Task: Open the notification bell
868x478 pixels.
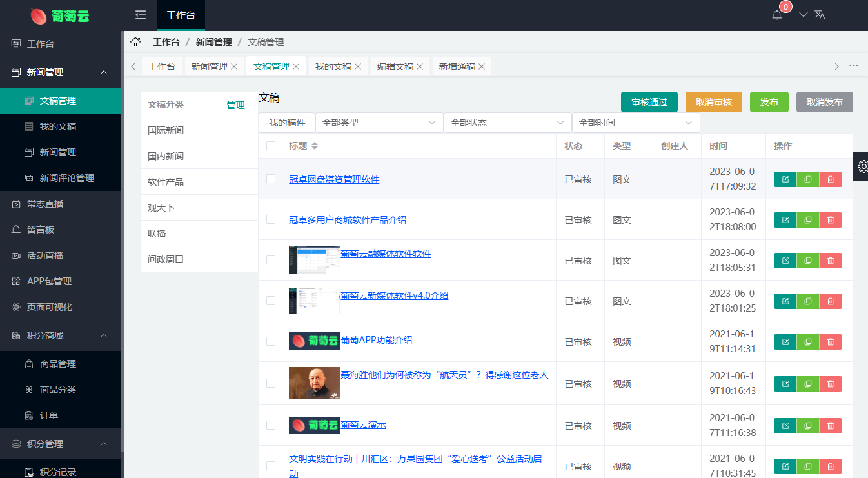Action: [777, 15]
